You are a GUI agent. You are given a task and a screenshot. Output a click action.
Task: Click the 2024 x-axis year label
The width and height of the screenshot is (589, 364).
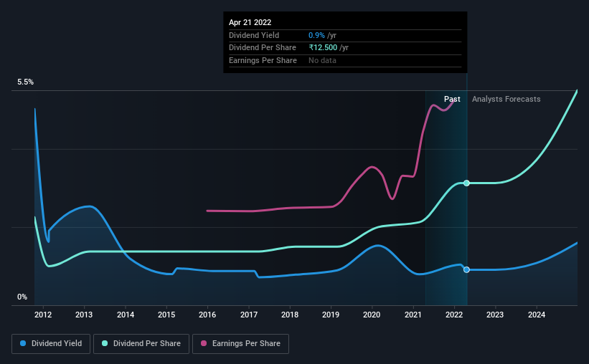537,315
